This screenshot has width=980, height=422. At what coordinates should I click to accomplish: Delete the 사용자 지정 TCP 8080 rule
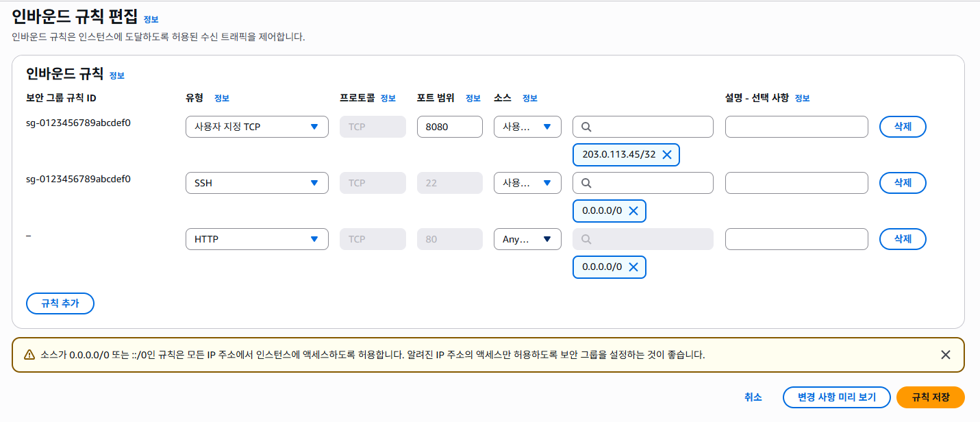(903, 127)
